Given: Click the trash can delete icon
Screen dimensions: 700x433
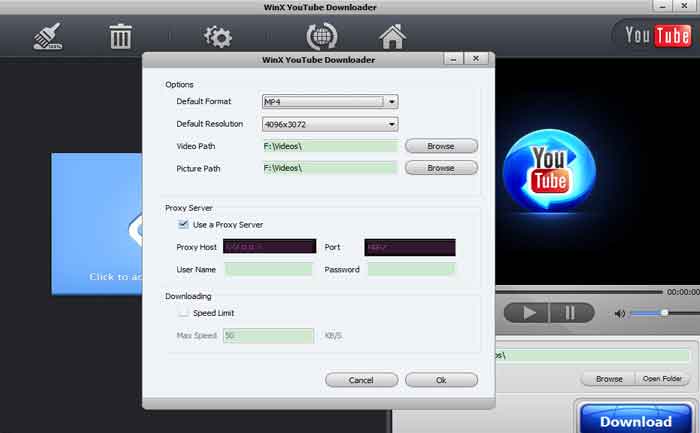Looking at the screenshot, I should pos(121,36).
